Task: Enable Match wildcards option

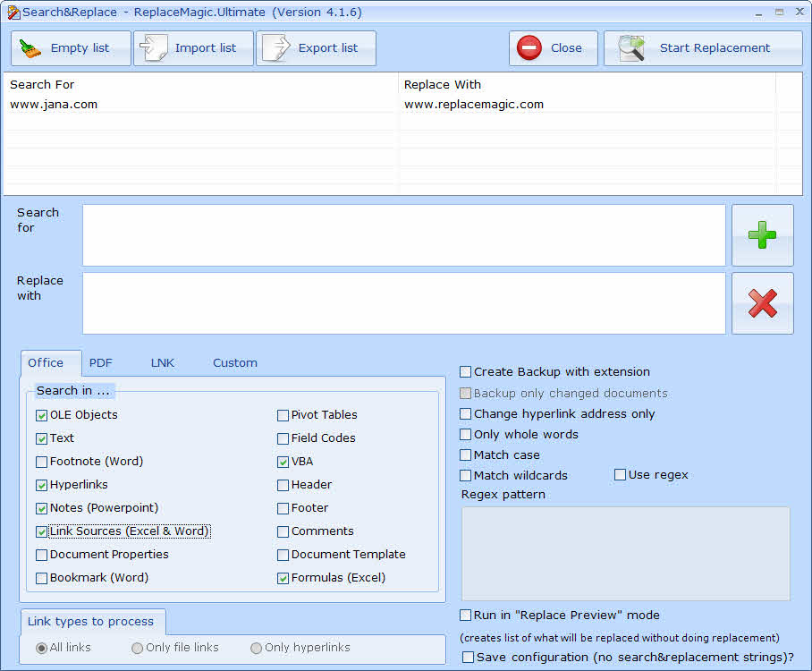Action: 466,476
